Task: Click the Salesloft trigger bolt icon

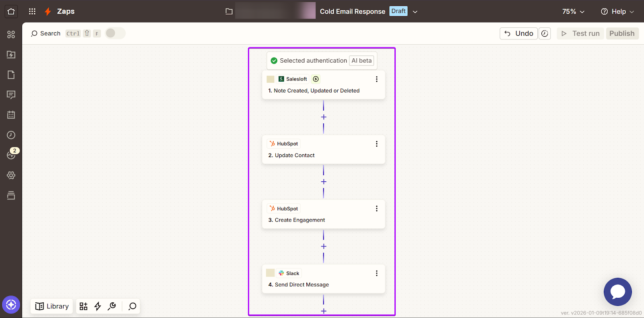Action: click(316, 79)
